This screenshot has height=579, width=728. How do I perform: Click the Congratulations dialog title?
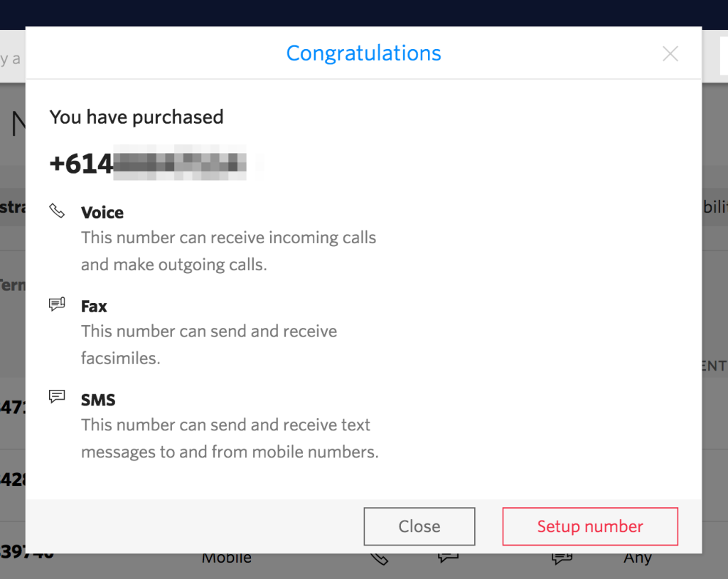[x=363, y=53]
